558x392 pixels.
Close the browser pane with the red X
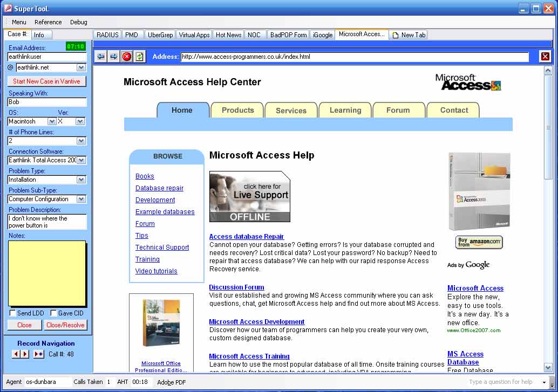[545, 57]
